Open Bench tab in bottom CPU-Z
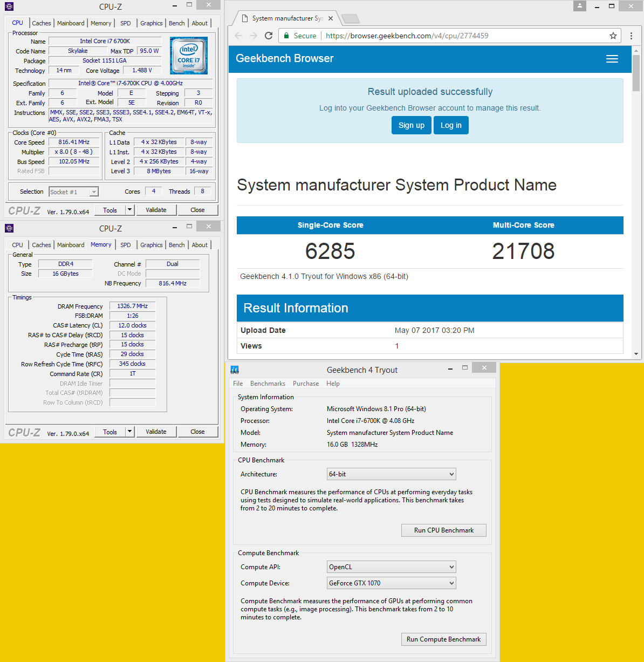644x662 pixels. click(177, 245)
